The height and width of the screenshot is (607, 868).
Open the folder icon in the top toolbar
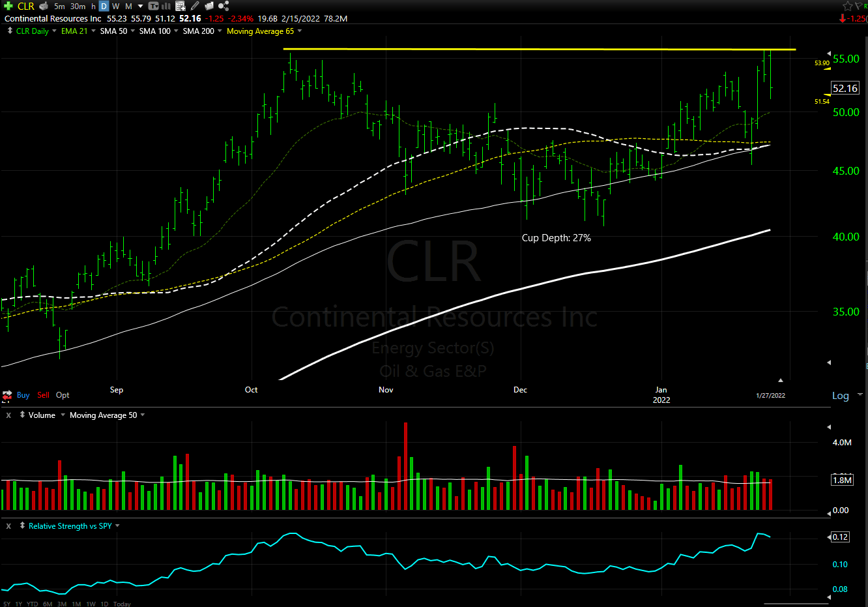click(x=209, y=7)
